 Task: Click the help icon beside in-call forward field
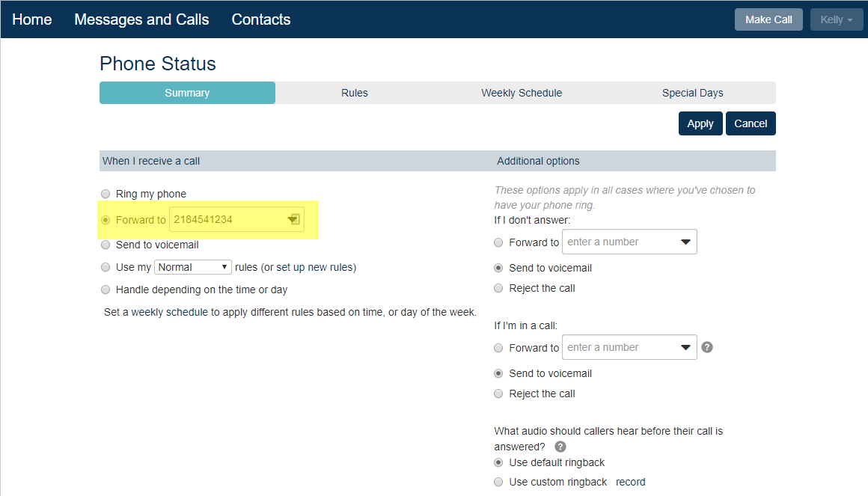707,347
